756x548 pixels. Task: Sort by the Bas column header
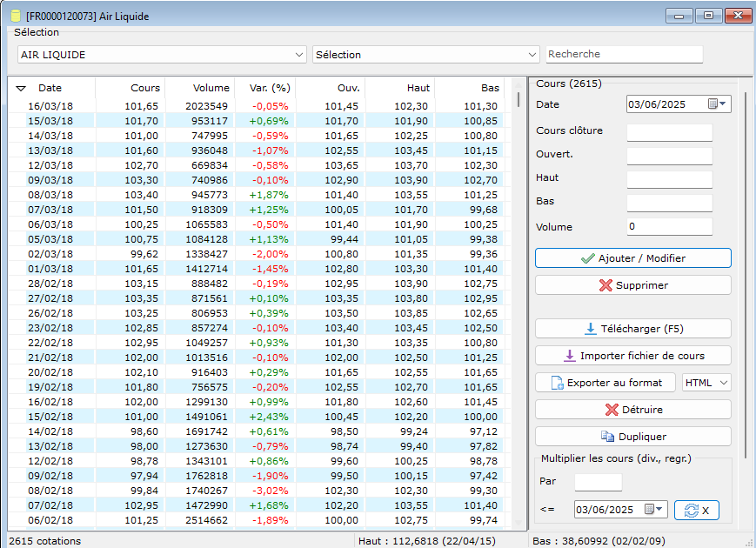click(x=470, y=88)
